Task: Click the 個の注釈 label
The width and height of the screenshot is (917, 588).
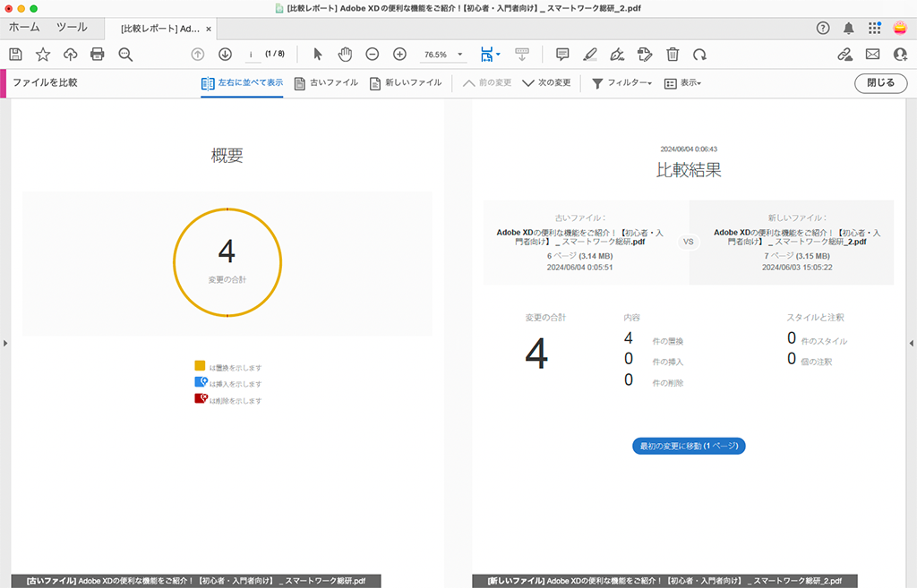Action: 817,362
